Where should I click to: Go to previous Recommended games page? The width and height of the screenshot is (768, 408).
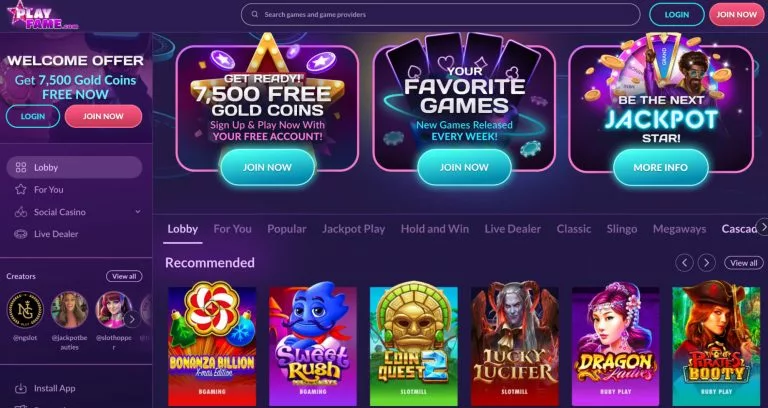click(x=684, y=263)
